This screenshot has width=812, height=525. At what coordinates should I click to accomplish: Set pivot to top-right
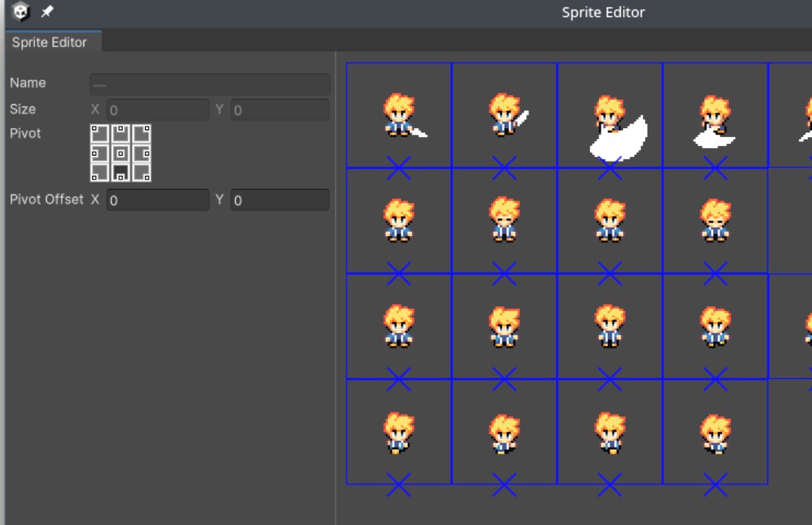click(141, 133)
